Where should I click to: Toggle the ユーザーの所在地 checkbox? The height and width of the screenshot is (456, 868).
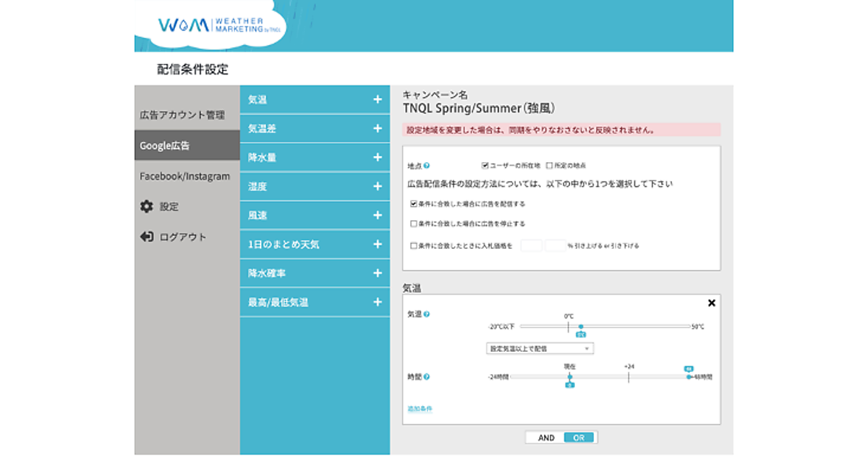pyautogui.click(x=485, y=166)
